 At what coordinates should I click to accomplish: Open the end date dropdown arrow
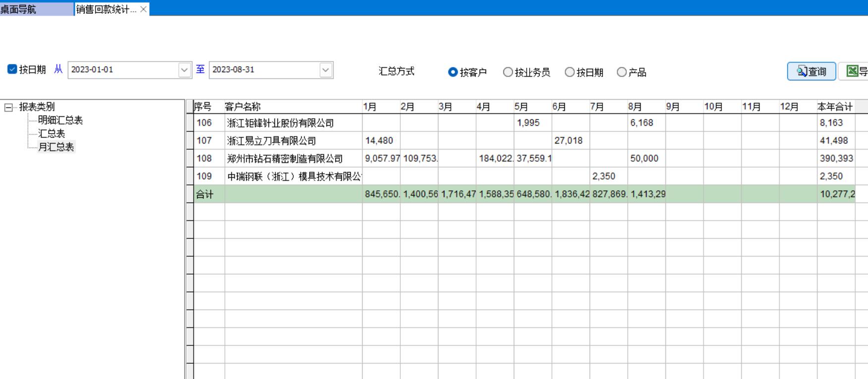325,70
